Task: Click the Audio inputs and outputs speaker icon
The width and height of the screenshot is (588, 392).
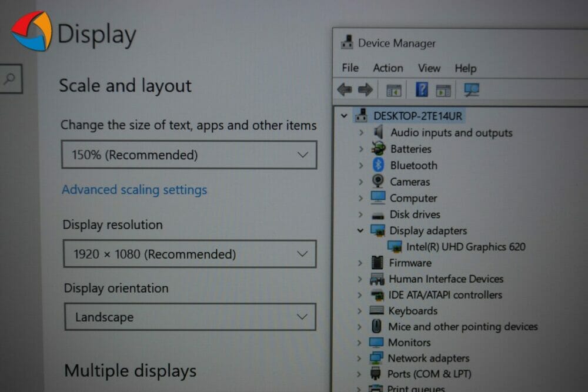Action: pos(378,132)
